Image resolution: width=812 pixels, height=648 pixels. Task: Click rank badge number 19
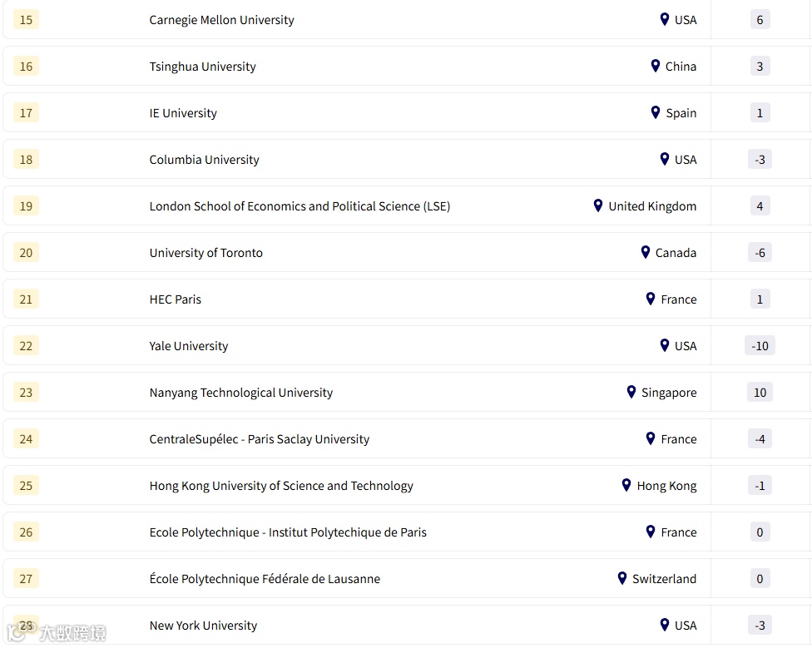pyautogui.click(x=26, y=206)
